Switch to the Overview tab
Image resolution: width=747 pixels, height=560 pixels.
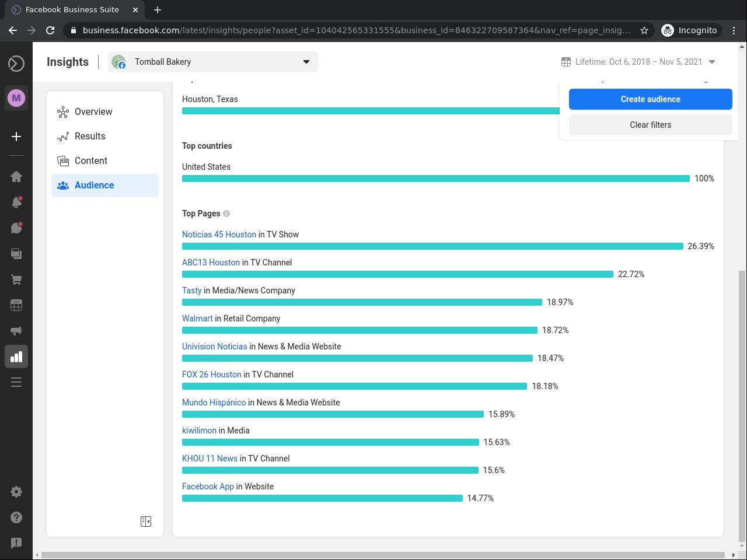(93, 112)
